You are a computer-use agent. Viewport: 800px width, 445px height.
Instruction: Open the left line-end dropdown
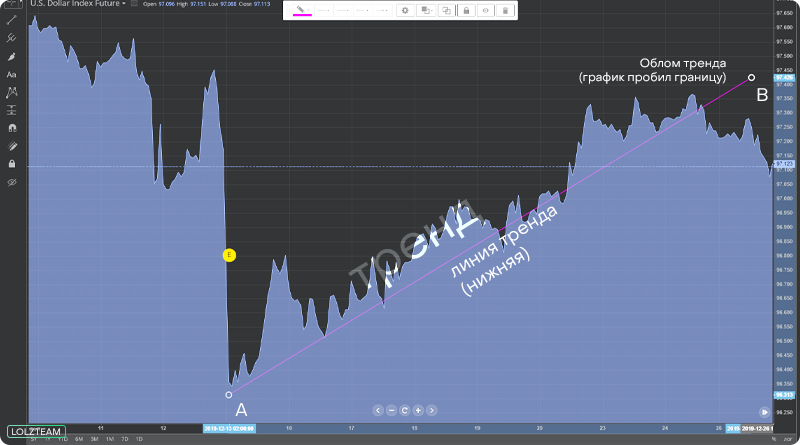(x=362, y=10)
